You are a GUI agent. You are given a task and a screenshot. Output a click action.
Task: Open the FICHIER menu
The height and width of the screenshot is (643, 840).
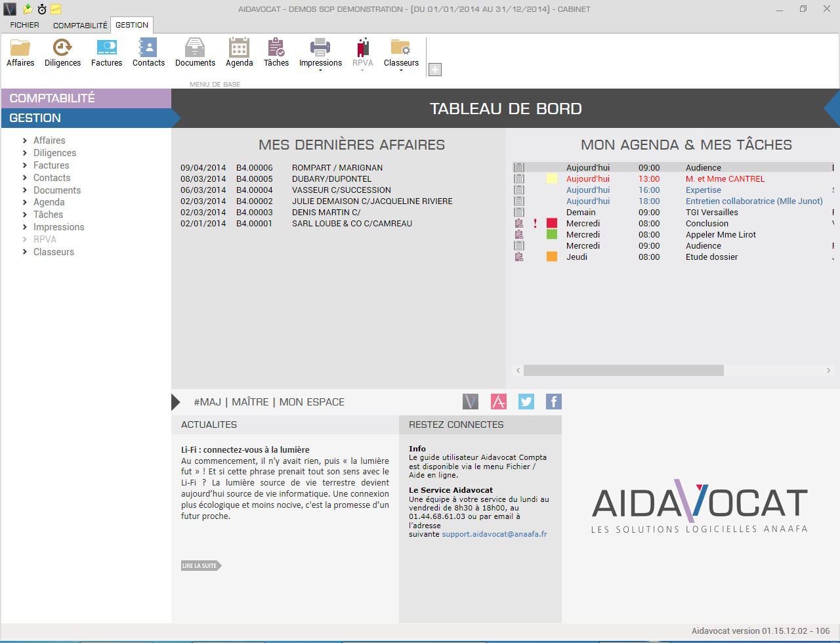pyautogui.click(x=24, y=25)
